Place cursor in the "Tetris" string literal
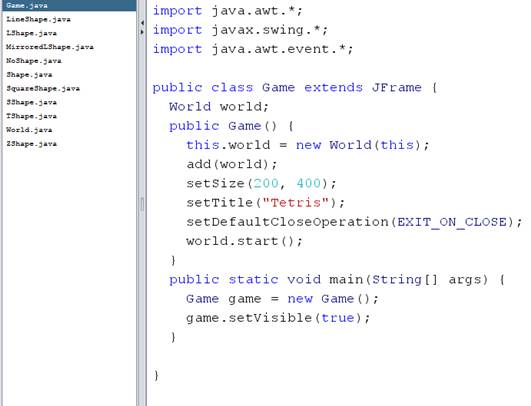The height and width of the screenshot is (406, 531). coord(295,202)
